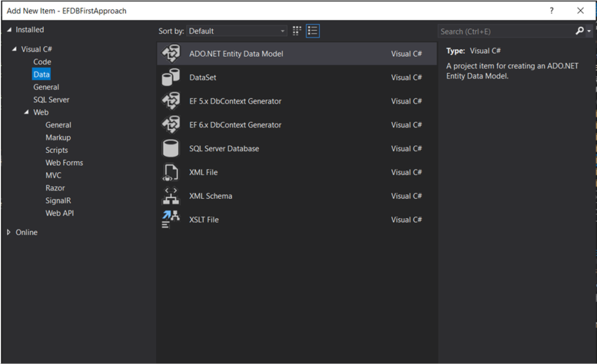Click the SQL Server Database icon
The width and height of the screenshot is (597, 364).
click(x=171, y=149)
